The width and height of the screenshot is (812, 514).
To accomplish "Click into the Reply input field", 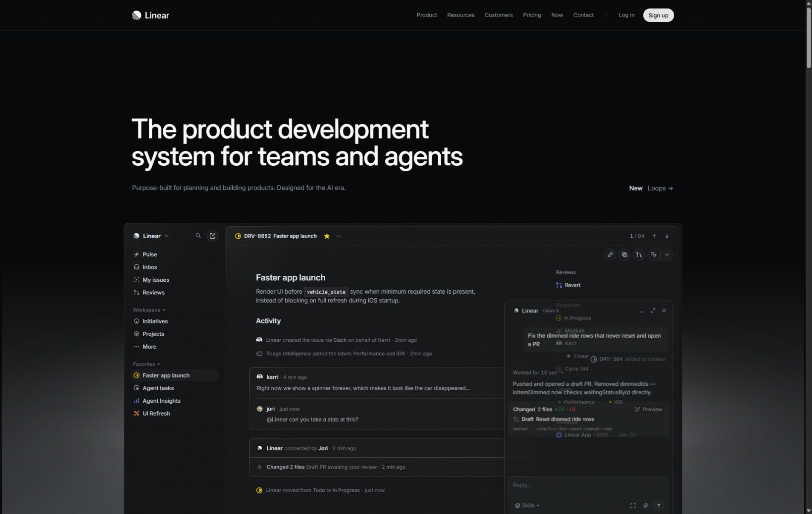I will point(588,485).
